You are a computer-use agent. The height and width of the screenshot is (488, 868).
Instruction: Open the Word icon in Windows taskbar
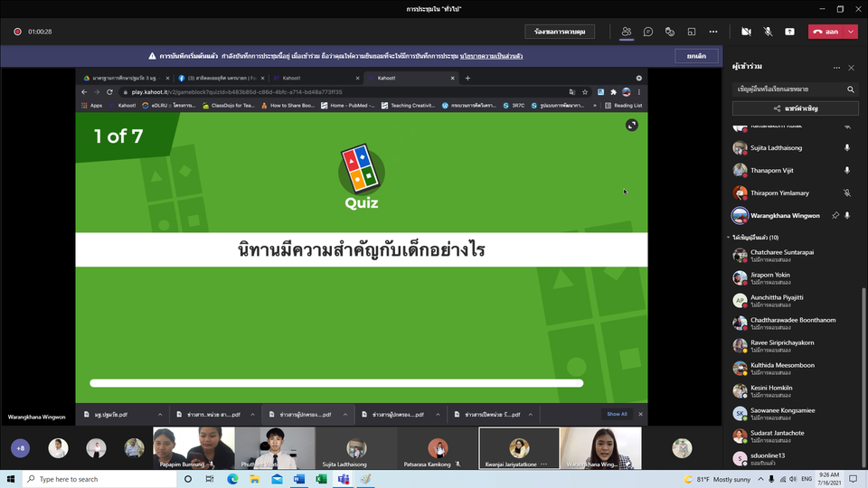[299, 479]
